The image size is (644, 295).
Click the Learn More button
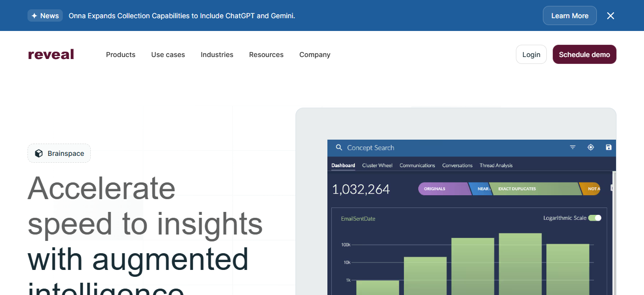(570, 16)
